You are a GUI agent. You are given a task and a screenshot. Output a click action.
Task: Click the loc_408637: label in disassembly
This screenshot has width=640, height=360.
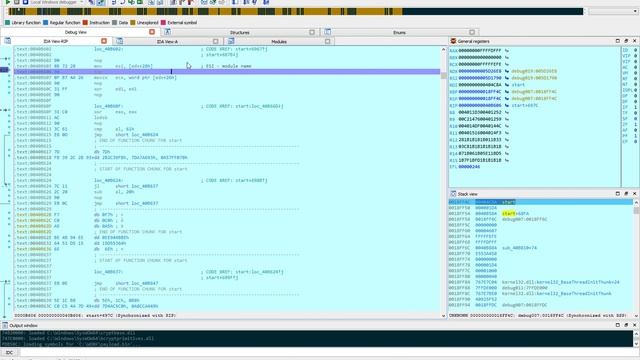tap(109, 271)
